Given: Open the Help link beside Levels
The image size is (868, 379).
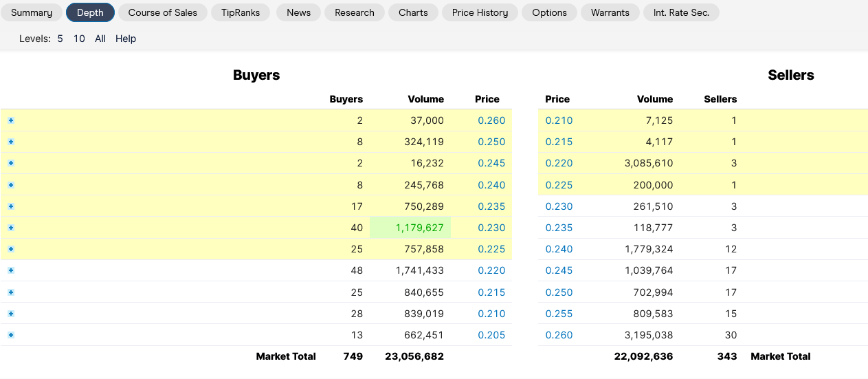Looking at the screenshot, I should (126, 39).
